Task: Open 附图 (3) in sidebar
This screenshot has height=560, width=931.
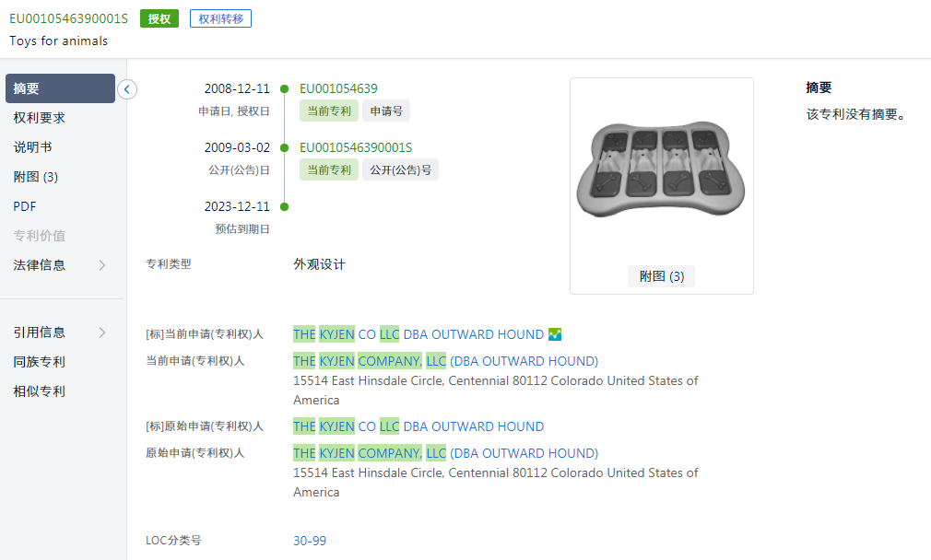Action: pos(36,177)
